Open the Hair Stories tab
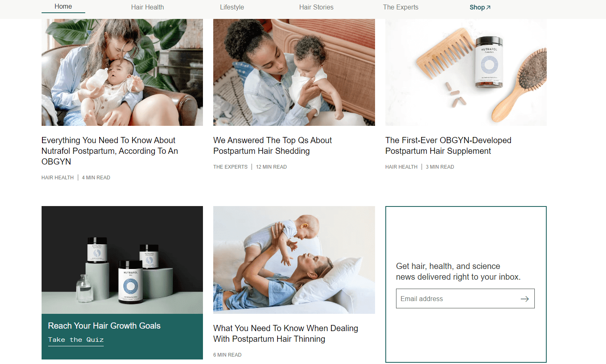The width and height of the screenshot is (606, 364). coord(316,7)
